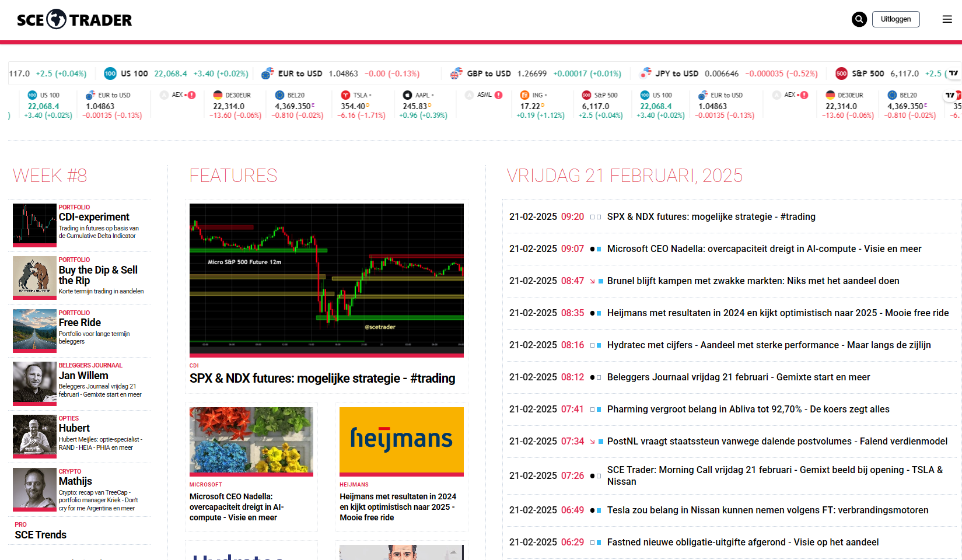Select the PRO category label
Screen dimensions: 962x560
[x=21, y=524]
